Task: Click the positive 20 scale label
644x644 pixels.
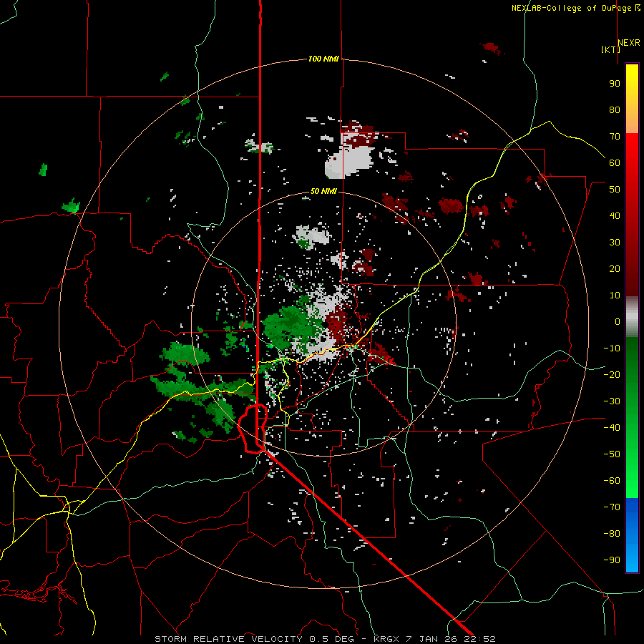Action: tap(615, 268)
